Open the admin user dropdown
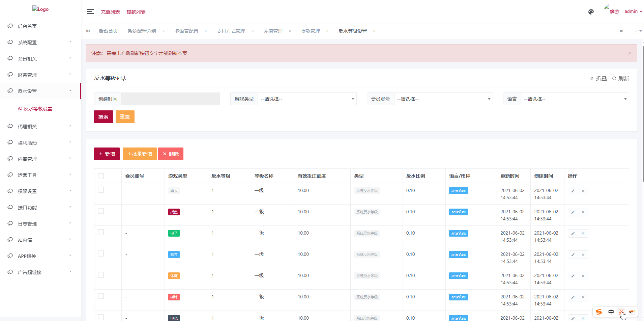The image size is (644, 321). point(633,11)
